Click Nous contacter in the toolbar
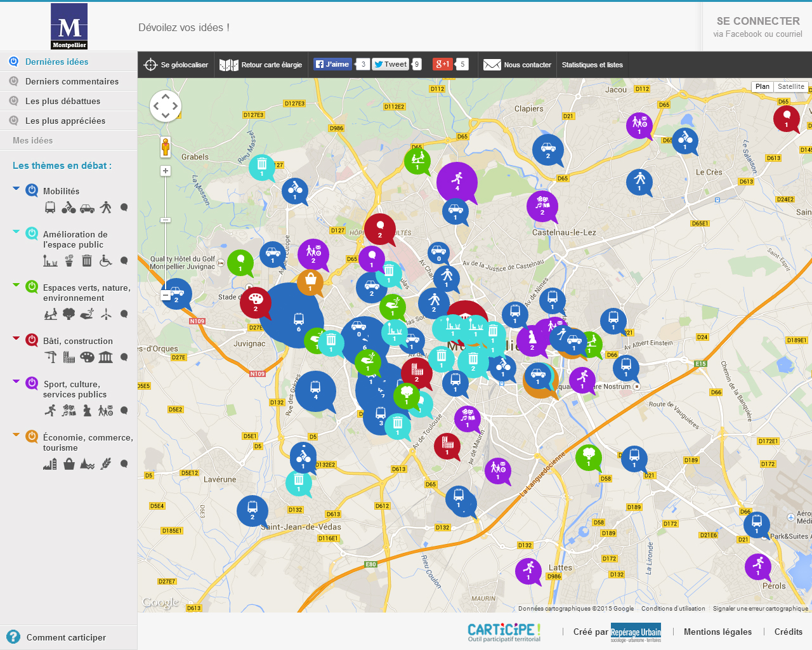The height and width of the screenshot is (650, 812). [x=518, y=65]
